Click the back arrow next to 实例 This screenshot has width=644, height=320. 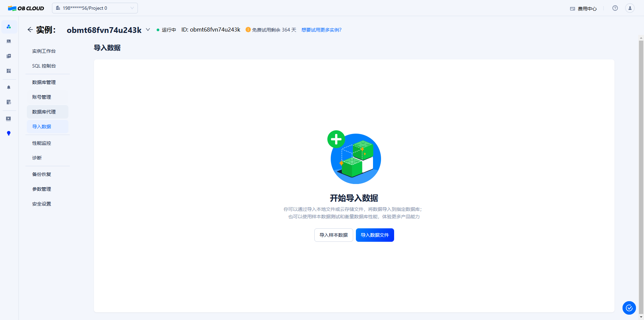[x=30, y=30]
